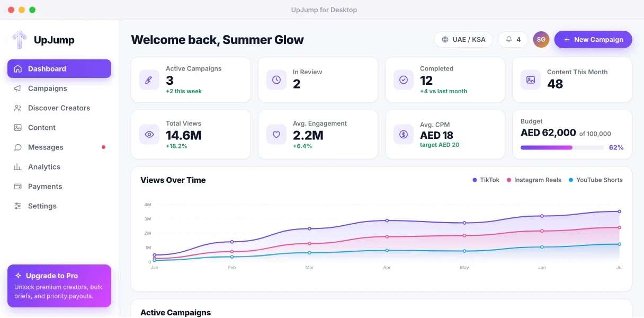Click the bell notification icon

[x=509, y=40]
